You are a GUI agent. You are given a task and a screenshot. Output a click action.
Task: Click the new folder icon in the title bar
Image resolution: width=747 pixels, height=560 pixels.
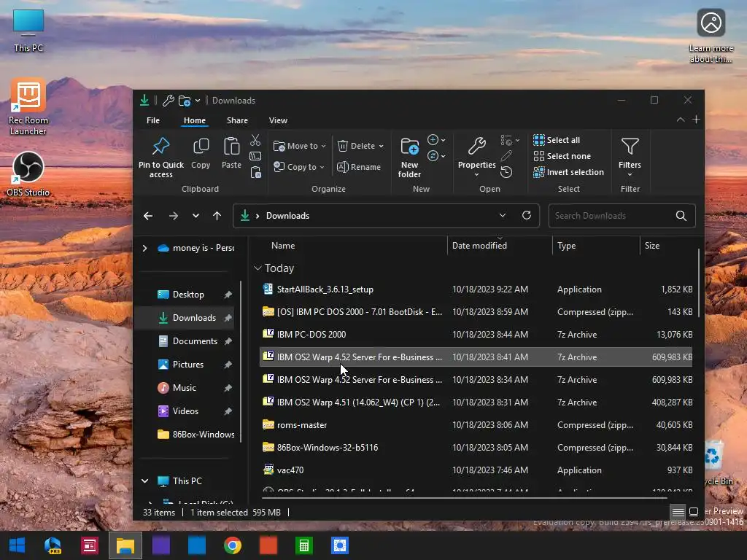[x=185, y=101]
